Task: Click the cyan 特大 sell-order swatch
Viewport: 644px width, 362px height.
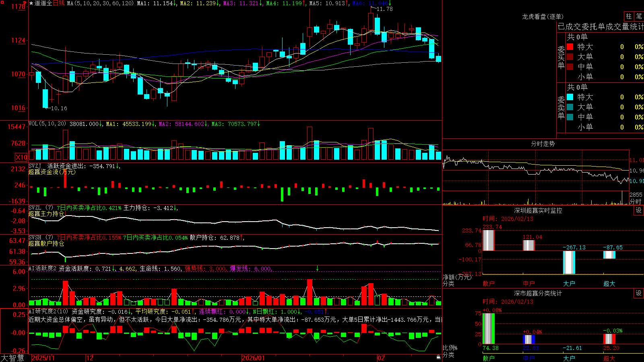Action: pos(570,97)
